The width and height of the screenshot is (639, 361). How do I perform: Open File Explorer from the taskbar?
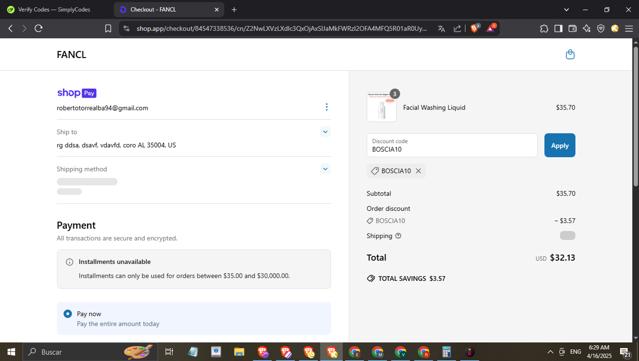tap(239, 352)
